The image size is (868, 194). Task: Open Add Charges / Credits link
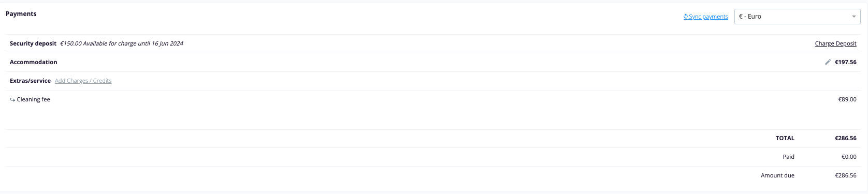pos(83,81)
